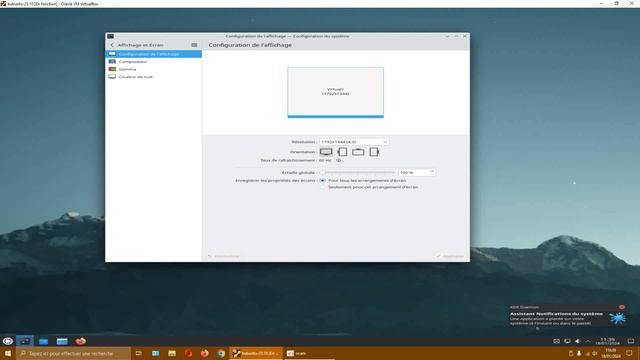Click KDE show desktop button
Image resolution: width=640 pixels, height=360 pixels.
click(631, 341)
